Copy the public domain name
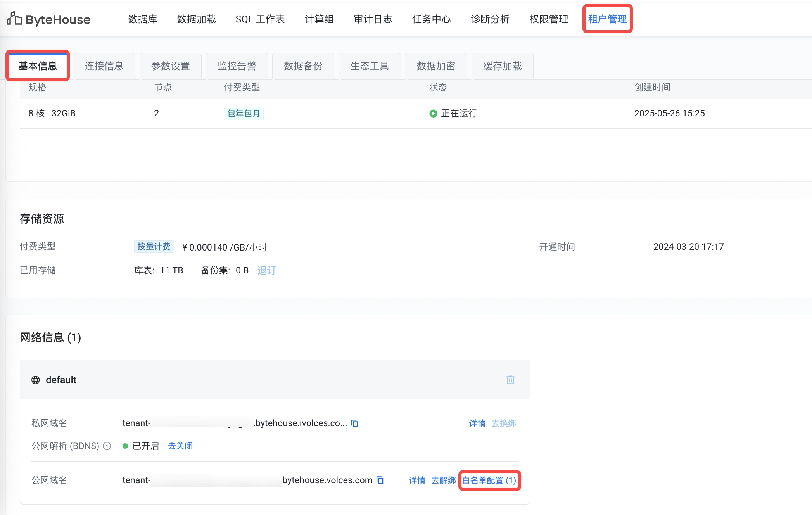The width and height of the screenshot is (812, 515). coord(380,480)
